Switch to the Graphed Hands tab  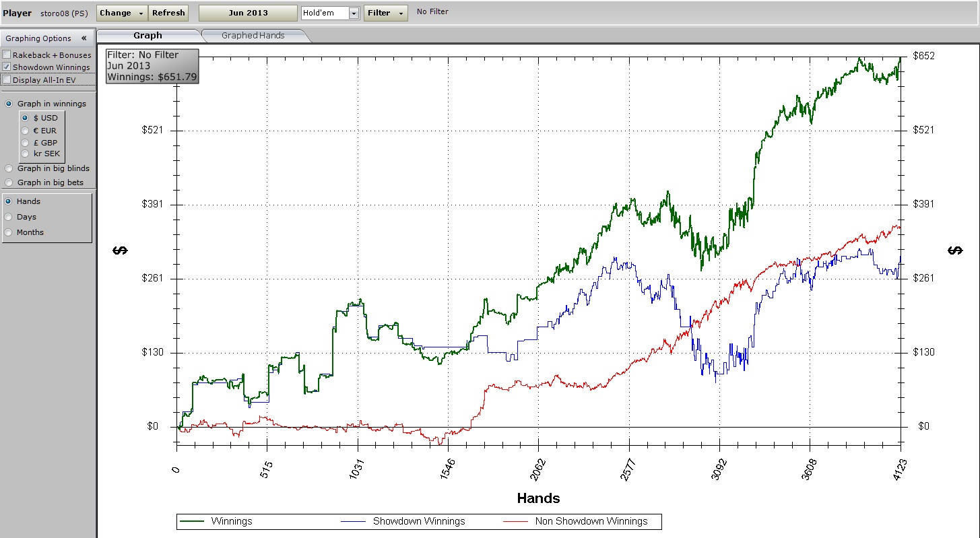coord(253,36)
